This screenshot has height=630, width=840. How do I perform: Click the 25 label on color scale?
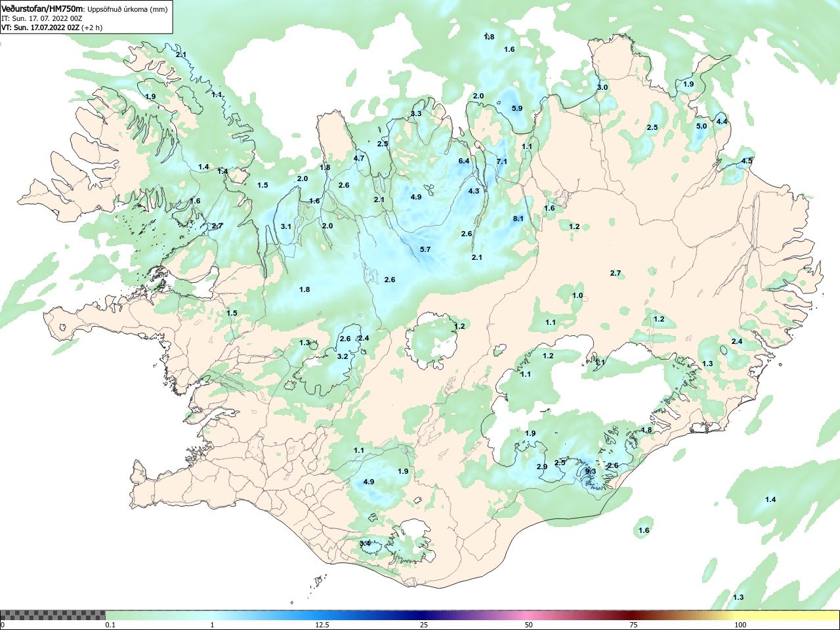425,625
